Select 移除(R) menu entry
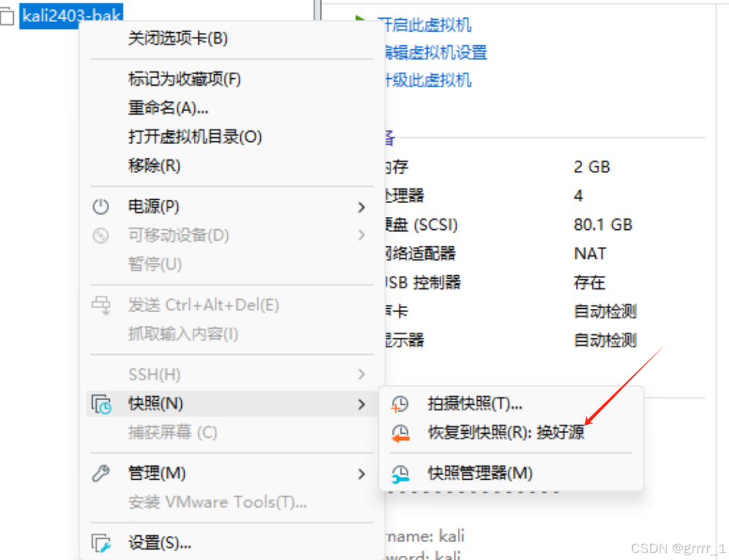 (232, 165)
